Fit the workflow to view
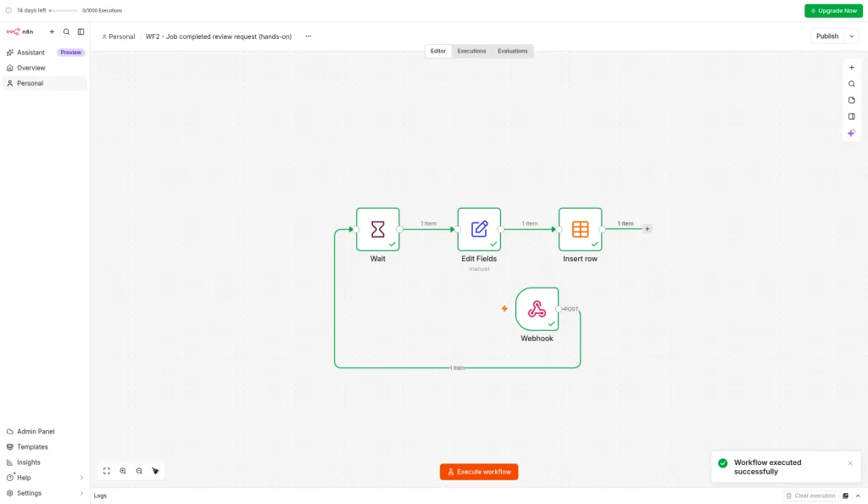 pos(107,471)
